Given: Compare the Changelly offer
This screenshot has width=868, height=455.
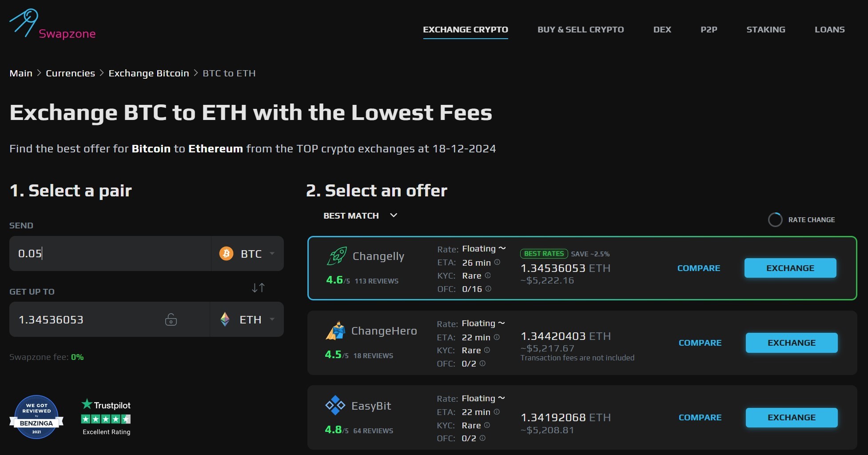Looking at the screenshot, I should pos(699,268).
